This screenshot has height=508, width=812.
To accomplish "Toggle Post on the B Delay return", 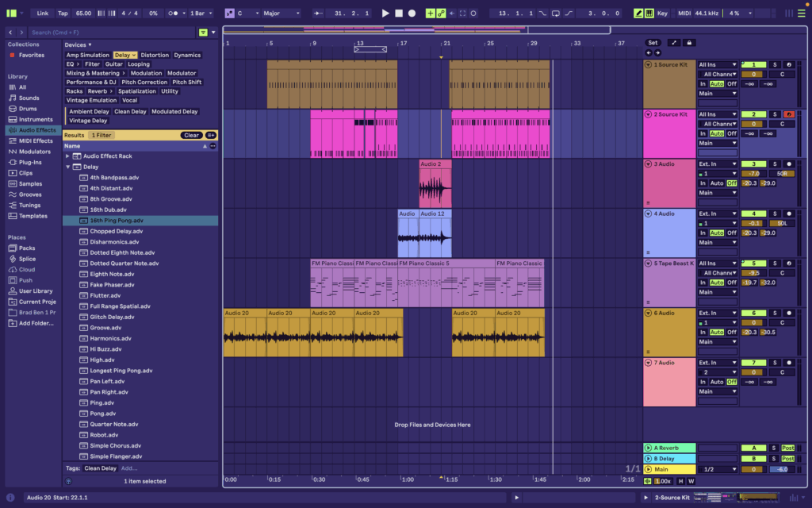I will [788, 459].
